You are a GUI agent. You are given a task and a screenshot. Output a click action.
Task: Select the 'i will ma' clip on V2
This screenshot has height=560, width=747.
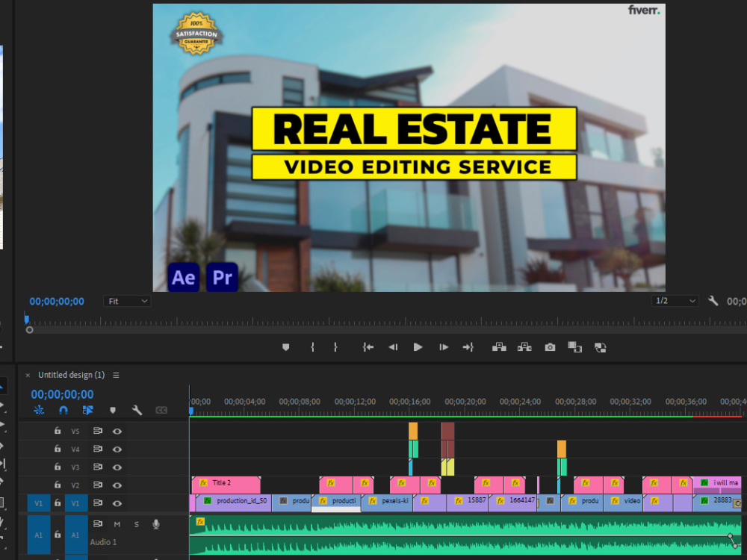point(717,485)
